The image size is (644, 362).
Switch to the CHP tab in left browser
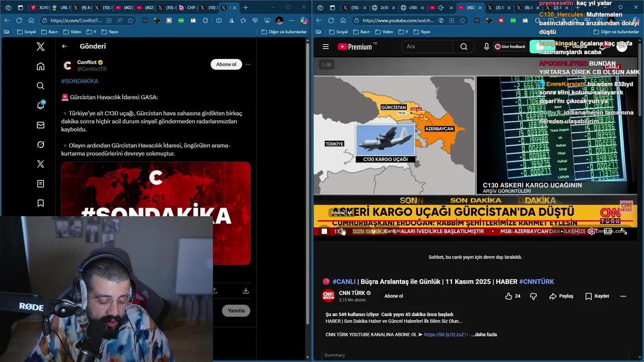[x=188, y=8]
